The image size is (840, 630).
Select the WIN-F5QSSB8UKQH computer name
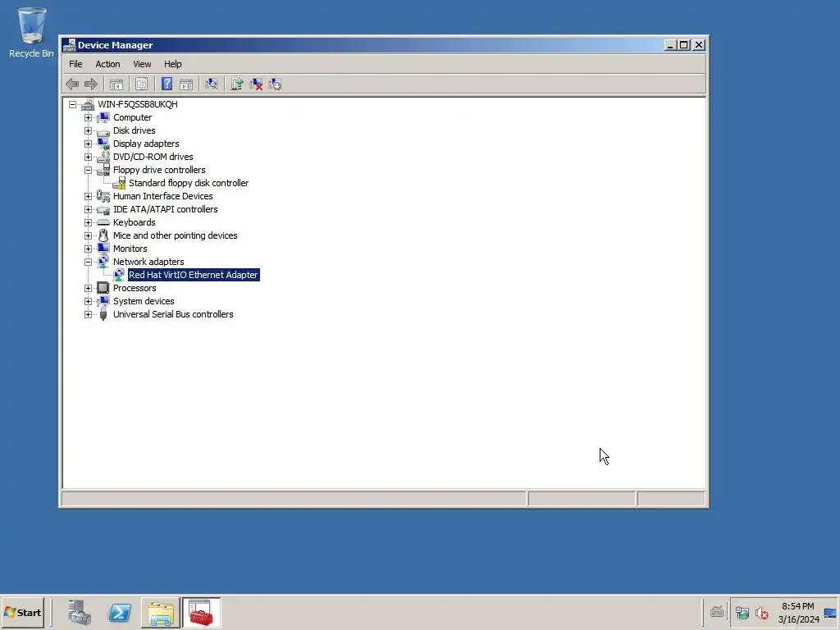point(138,104)
